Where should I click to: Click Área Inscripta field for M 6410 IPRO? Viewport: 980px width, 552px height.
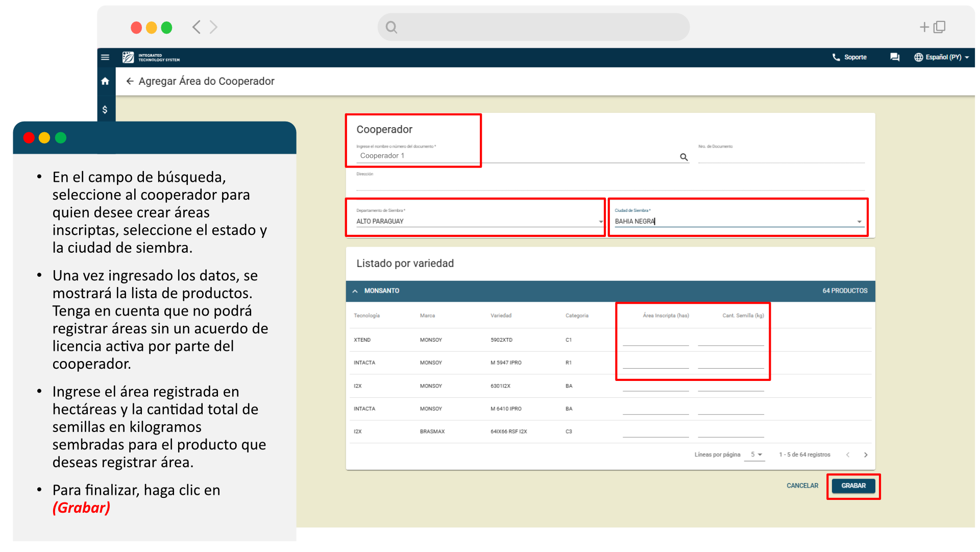coord(656,409)
